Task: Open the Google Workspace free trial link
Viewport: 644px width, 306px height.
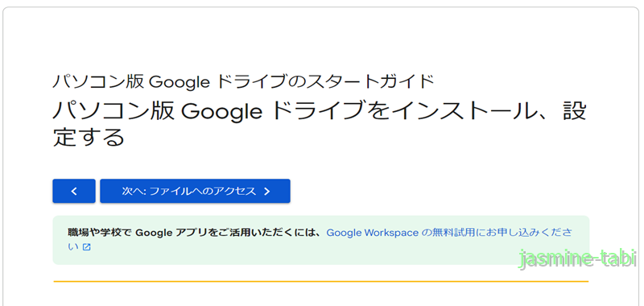Action: 449,233
